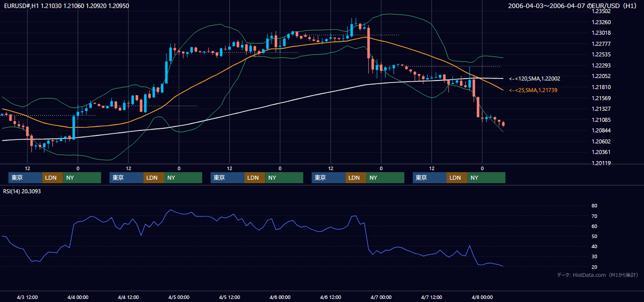Image resolution: width=644 pixels, height=302 pixels.
Task: Select the 4/6 00:00 date label
Action: tap(280, 297)
